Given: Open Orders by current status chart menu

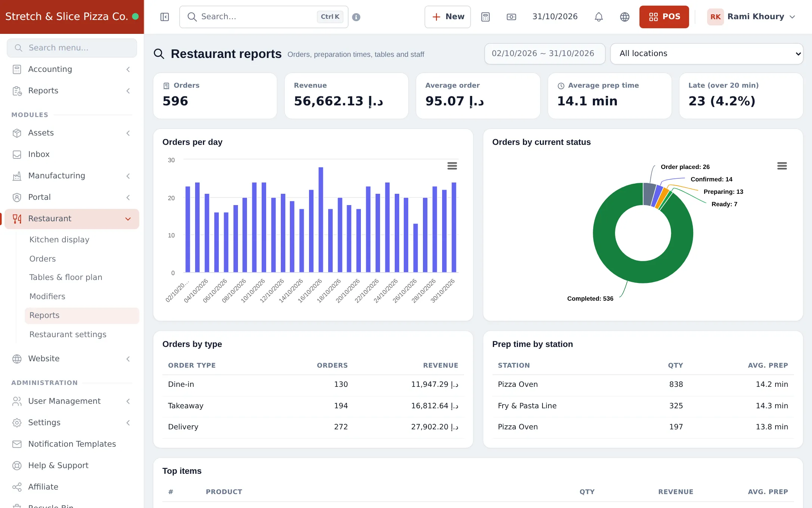Looking at the screenshot, I should point(782,166).
